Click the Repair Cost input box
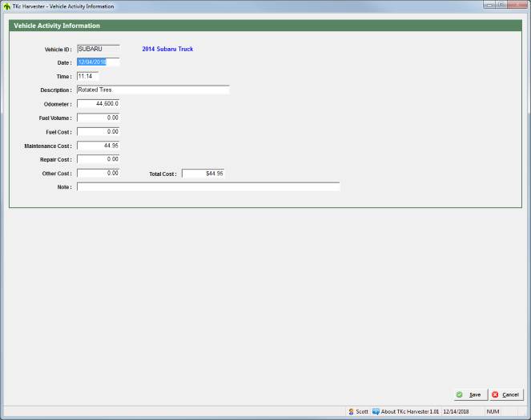The width and height of the screenshot is (531, 420). pyautogui.click(x=98, y=159)
